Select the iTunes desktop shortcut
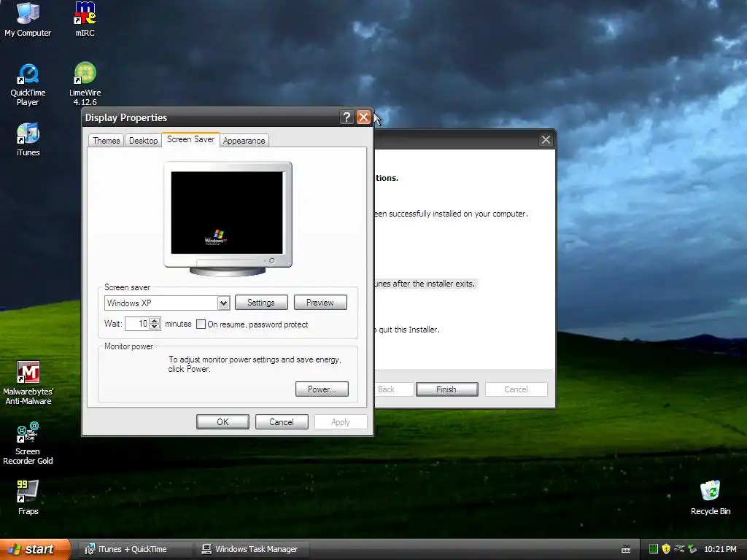The height and width of the screenshot is (560, 747). [x=28, y=139]
